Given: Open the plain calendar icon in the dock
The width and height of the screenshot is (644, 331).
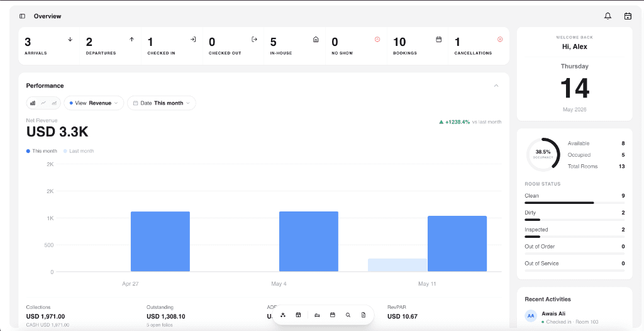Looking at the screenshot, I should (333, 315).
